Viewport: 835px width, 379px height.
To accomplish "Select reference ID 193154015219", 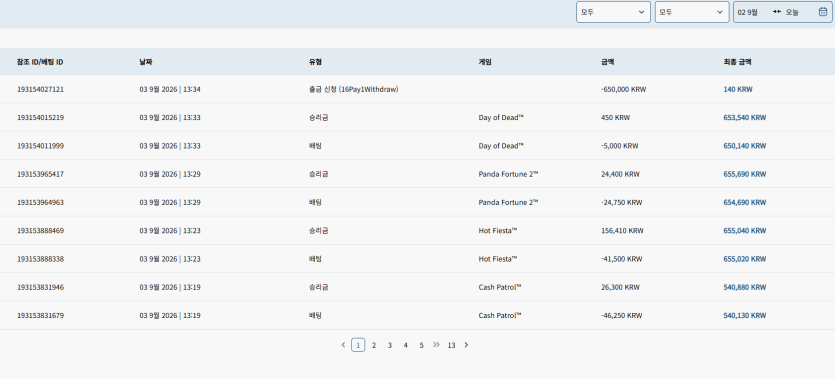I will [x=40, y=118].
